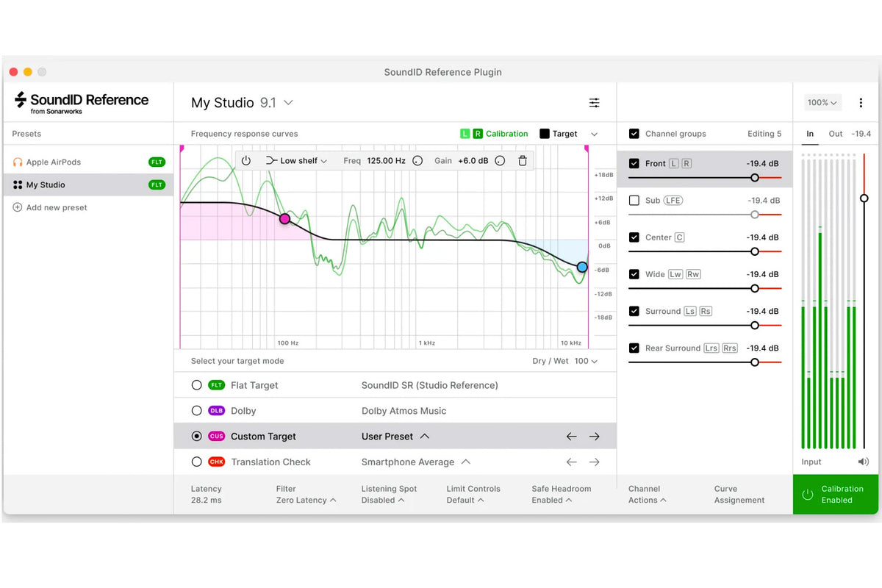Click the Latency 28.2 ms readout
This screenshot has height=588, width=882.
tap(207, 495)
